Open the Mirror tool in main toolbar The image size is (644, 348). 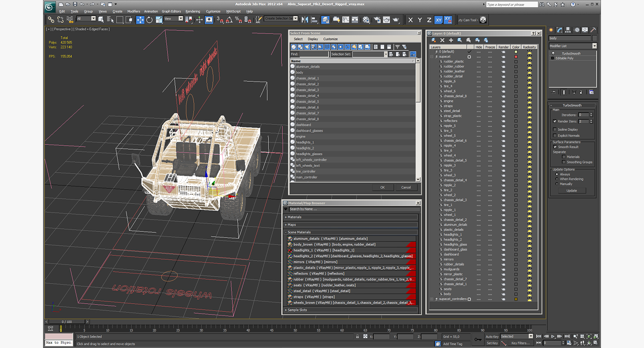(x=305, y=20)
